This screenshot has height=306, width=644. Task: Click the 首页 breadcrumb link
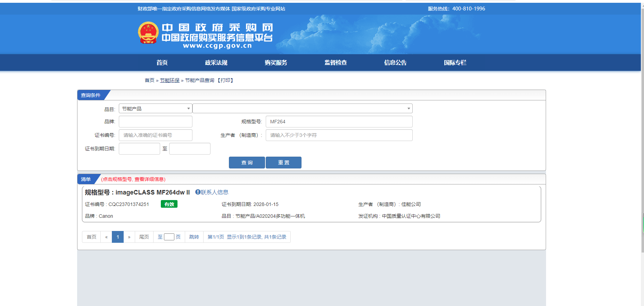pyautogui.click(x=149, y=80)
